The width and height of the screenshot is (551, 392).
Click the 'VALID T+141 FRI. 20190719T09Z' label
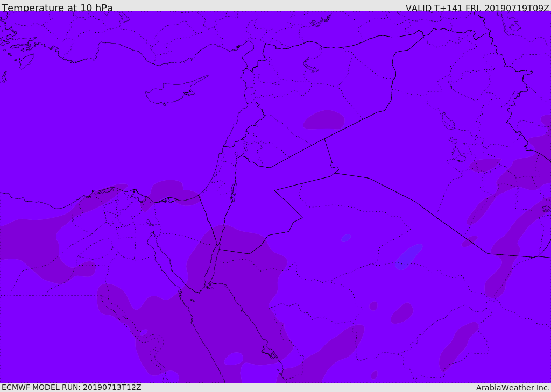[x=477, y=8]
